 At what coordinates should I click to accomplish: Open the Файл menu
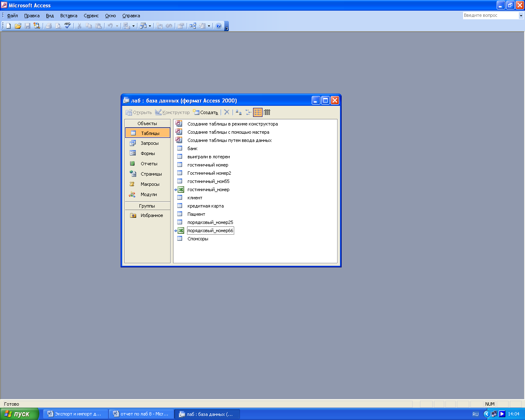[x=12, y=16]
